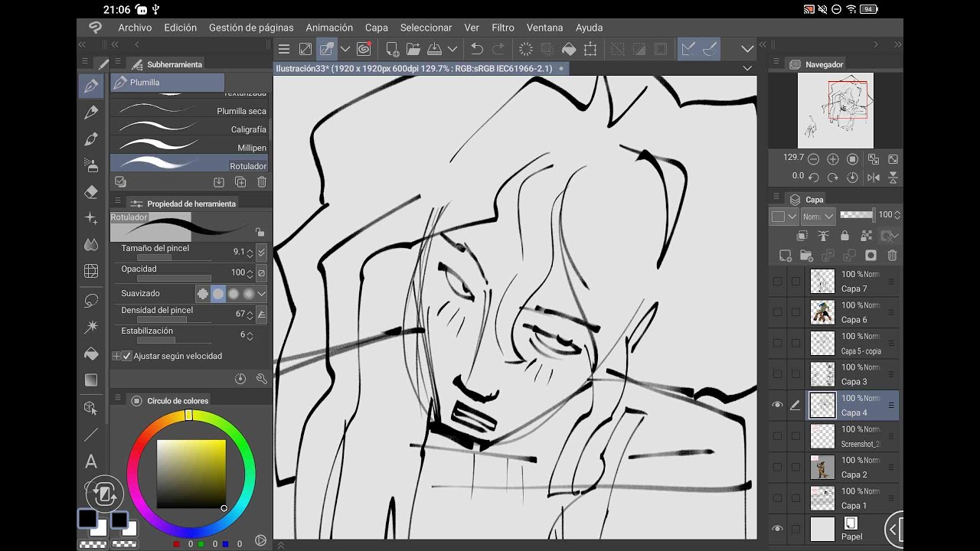
Task: Zoom in using navigator plus icon
Action: coord(833,159)
